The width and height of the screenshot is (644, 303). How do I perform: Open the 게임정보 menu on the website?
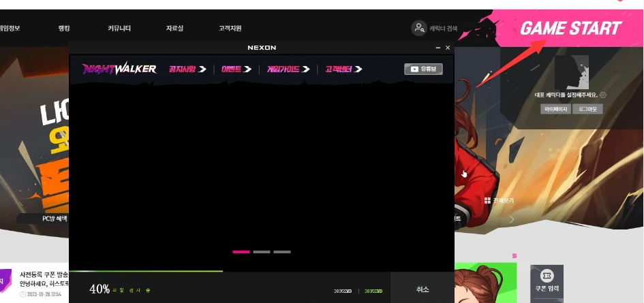click(x=10, y=29)
